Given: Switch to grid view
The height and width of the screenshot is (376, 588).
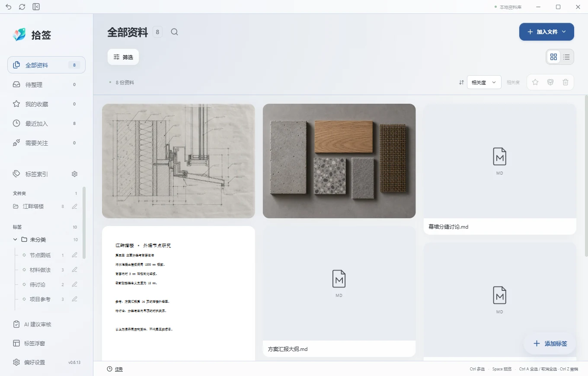Looking at the screenshot, I should click(553, 57).
